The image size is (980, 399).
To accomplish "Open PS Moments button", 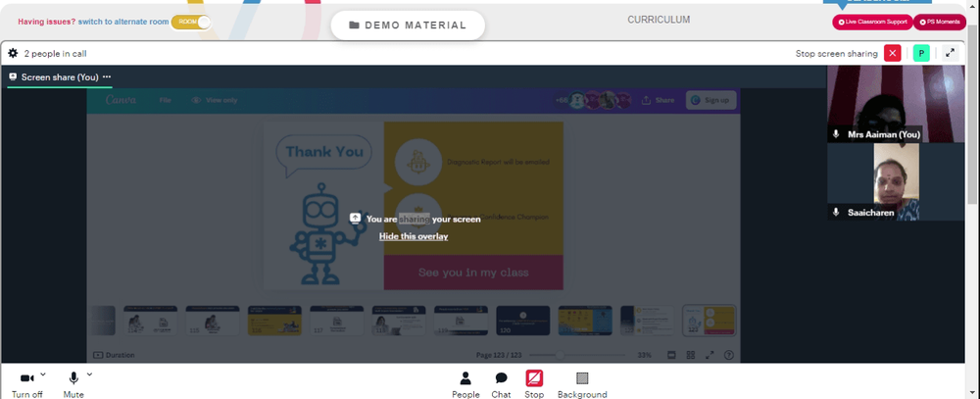I will 940,22.
